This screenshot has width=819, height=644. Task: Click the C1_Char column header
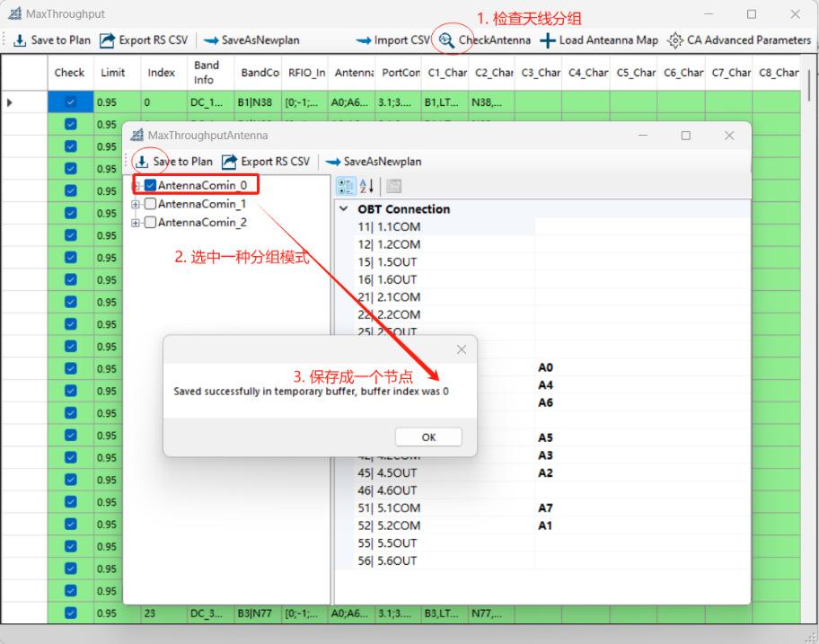pyautogui.click(x=445, y=73)
